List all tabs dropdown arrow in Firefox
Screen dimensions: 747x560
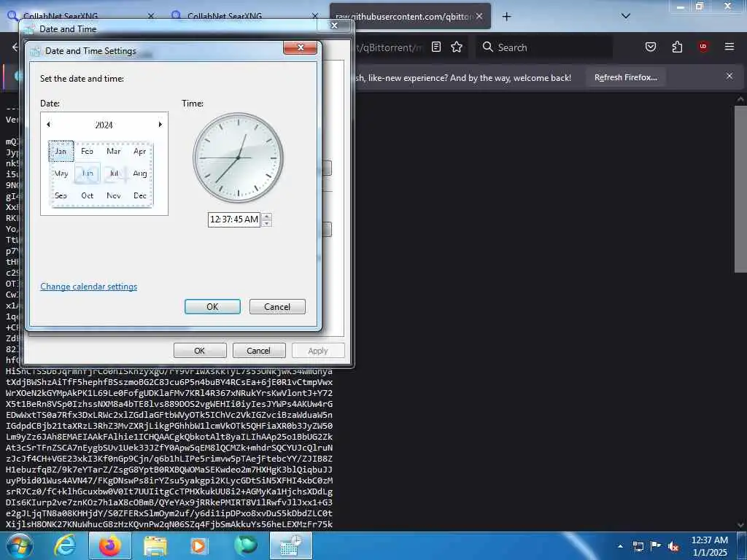tap(626, 16)
